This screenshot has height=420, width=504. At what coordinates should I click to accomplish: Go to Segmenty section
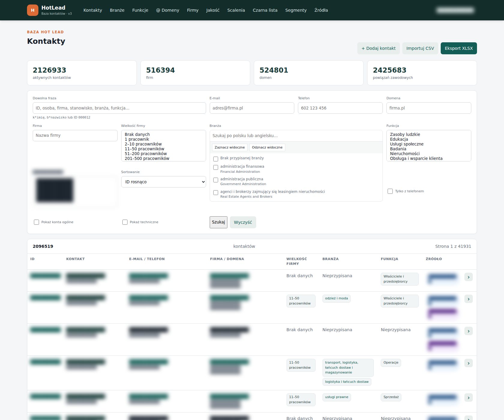(296, 10)
